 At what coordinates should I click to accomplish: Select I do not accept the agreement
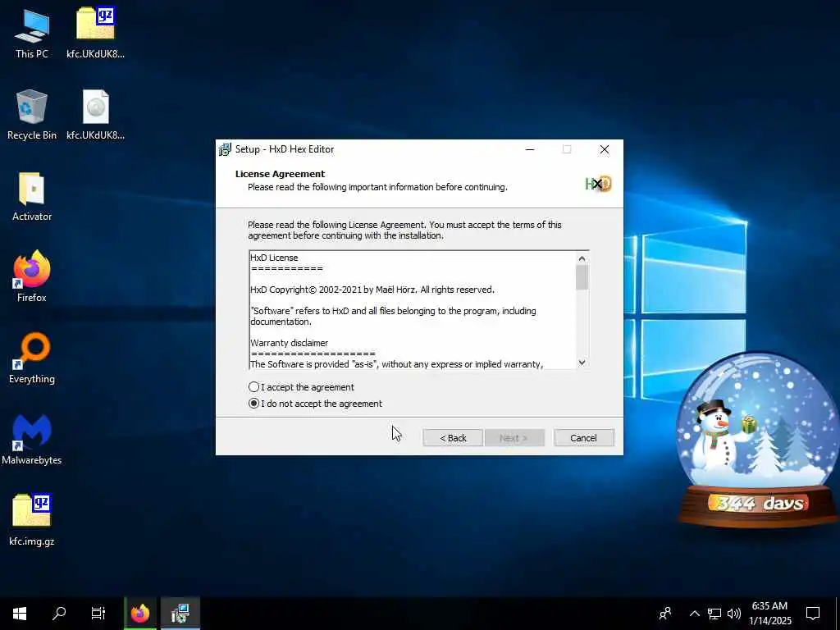pos(315,404)
